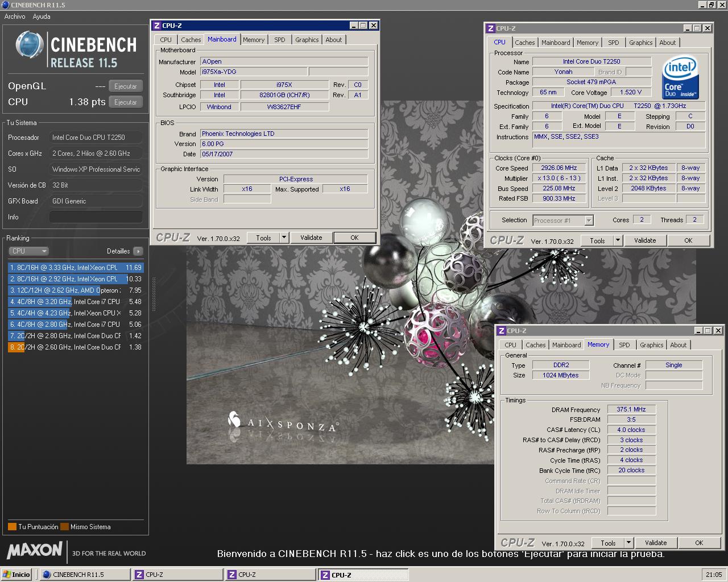The image size is (728, 582).
Task: Click Tools button in the CPU tab window
Action: click(597, 241)
